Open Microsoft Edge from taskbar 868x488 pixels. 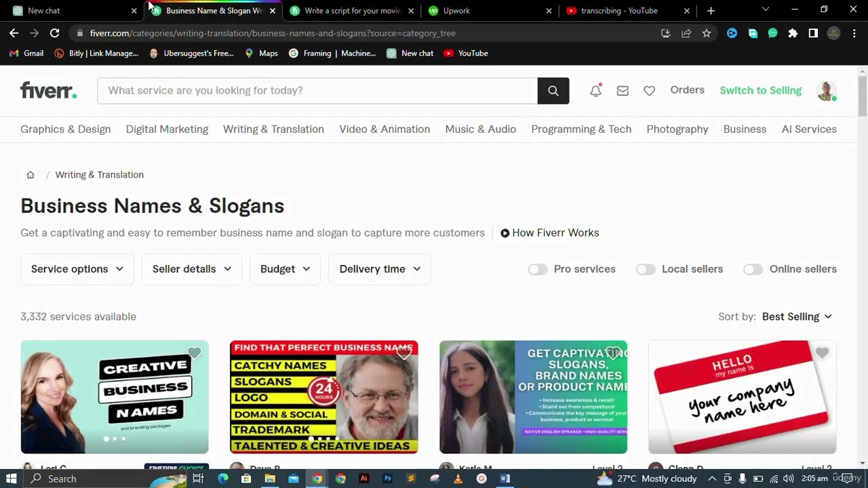pyautogui.click(x=223, y=479)
